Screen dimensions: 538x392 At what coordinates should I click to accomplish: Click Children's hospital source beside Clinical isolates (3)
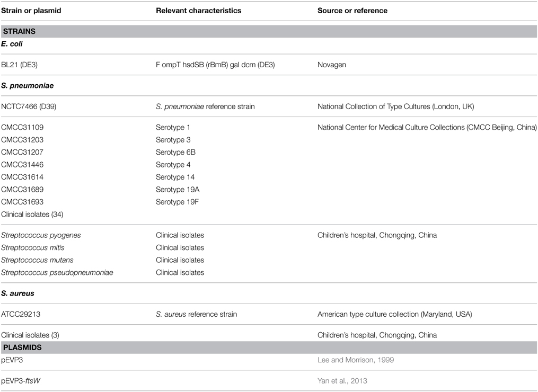pyautogui.click(x=377, y=335)
